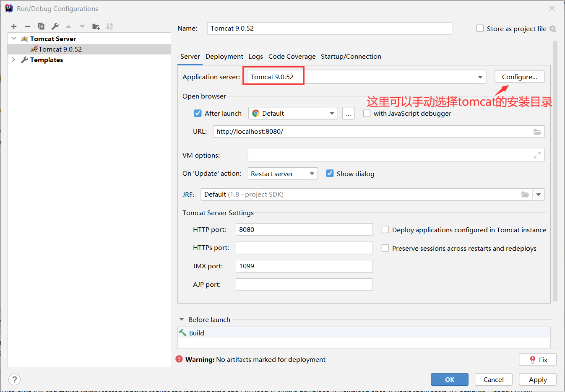Create new folder icon in toolbar
The width and height of the screenshot is (565, 392).
pos(96,26)
